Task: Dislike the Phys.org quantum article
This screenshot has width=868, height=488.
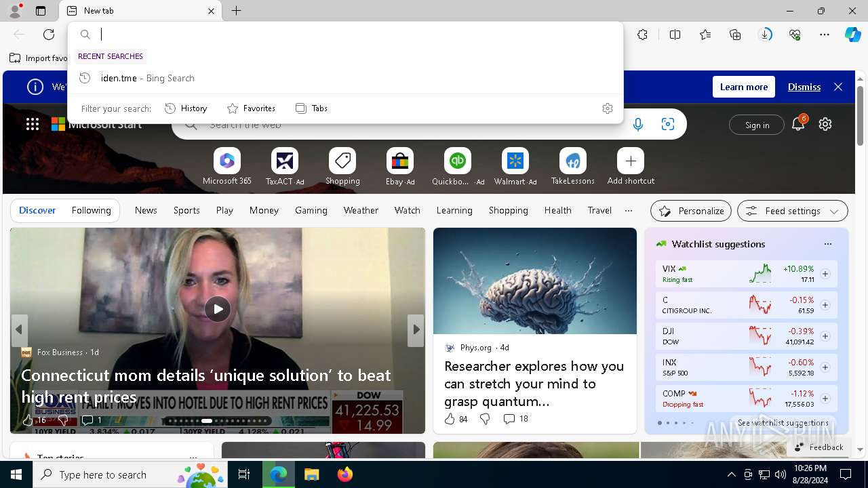Action: 485,419
